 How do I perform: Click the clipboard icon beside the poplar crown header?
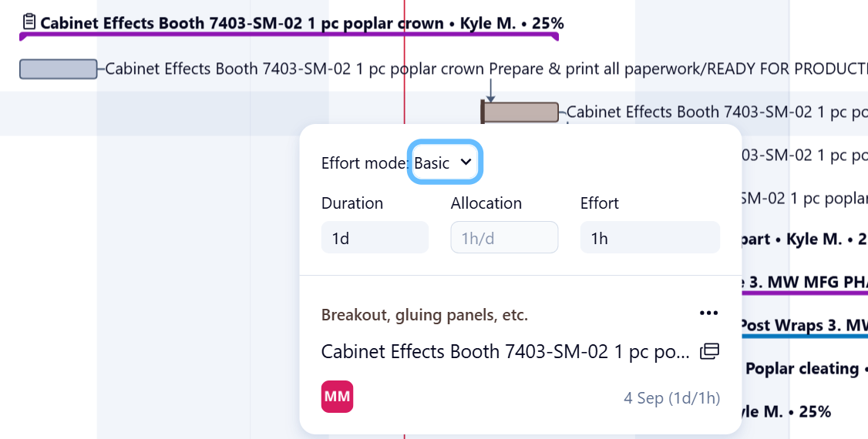29,22
